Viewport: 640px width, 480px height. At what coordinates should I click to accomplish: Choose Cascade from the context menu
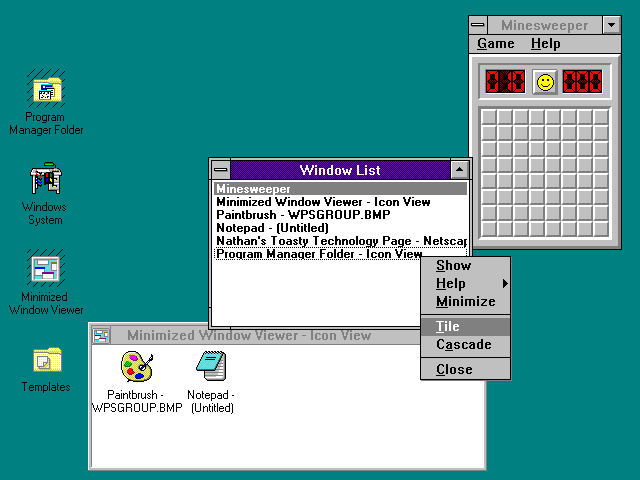[465, 344]
